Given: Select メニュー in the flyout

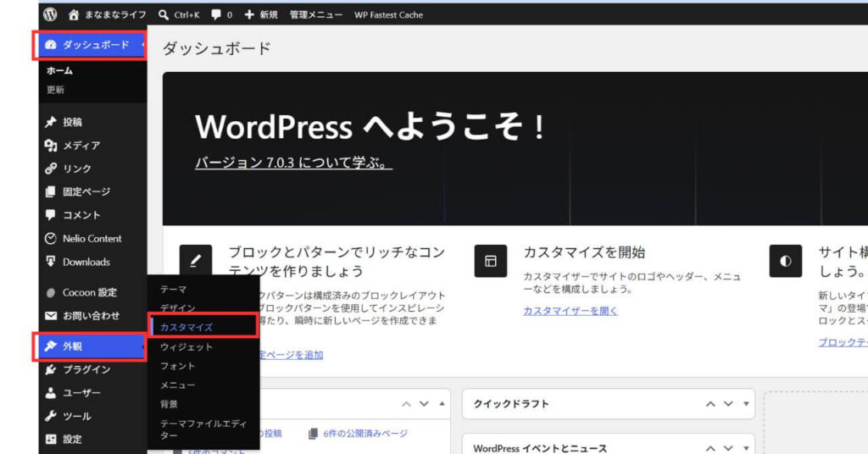Looking at the screenshot, I should (x=178, y=385).
